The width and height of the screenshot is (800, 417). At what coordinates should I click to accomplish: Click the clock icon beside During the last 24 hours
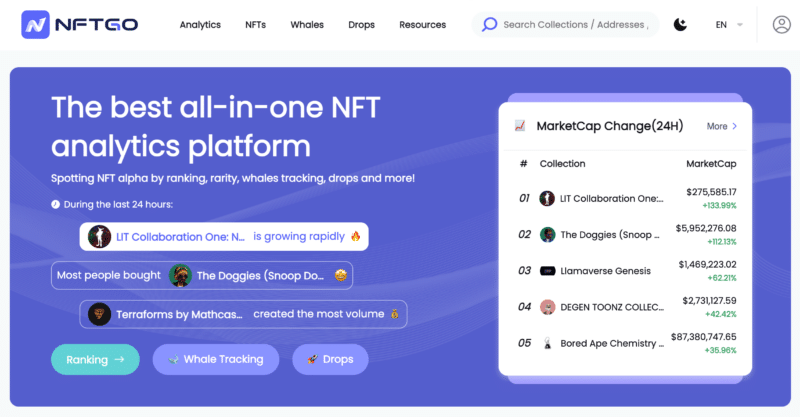pyautogui.click(x=55, y=205)
